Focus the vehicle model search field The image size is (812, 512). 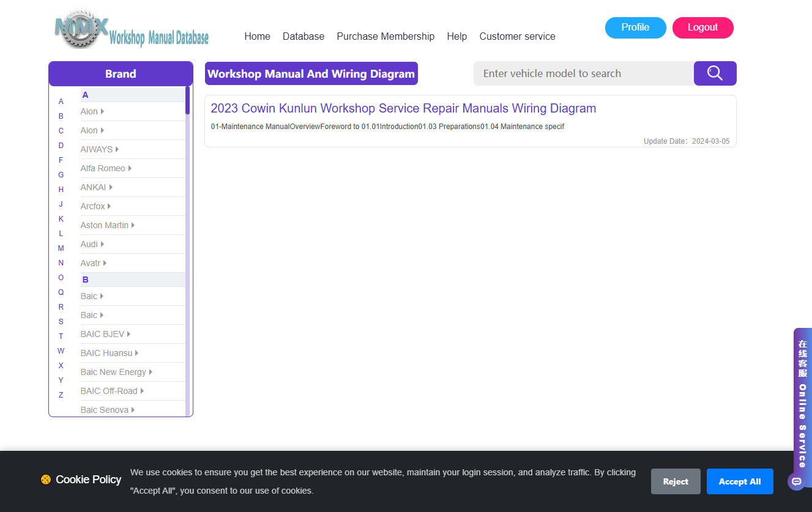(584, 73)
